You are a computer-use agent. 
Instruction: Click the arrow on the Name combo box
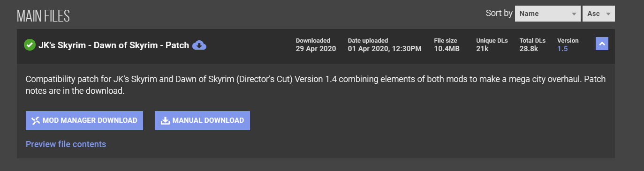[x=574, y=14]
